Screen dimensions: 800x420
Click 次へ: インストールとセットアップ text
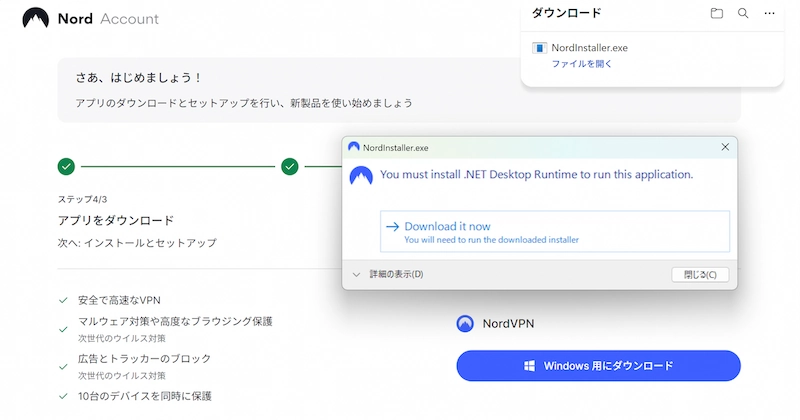137,243
